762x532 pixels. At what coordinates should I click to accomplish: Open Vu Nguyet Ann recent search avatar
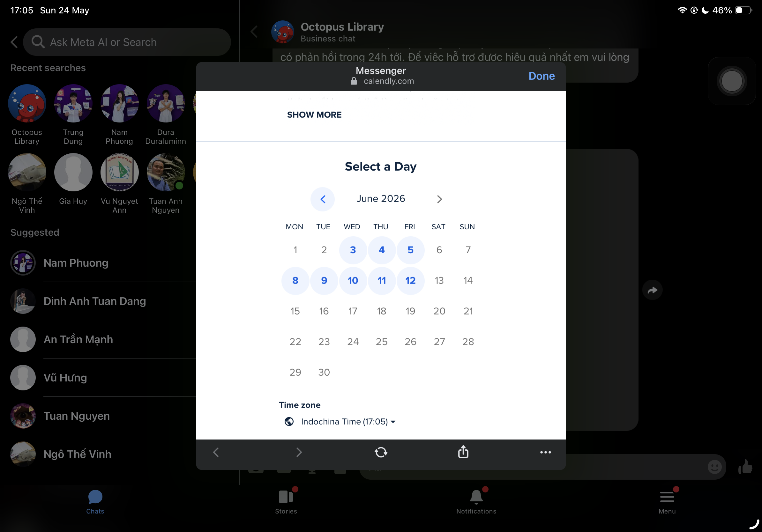coord(119,172)
